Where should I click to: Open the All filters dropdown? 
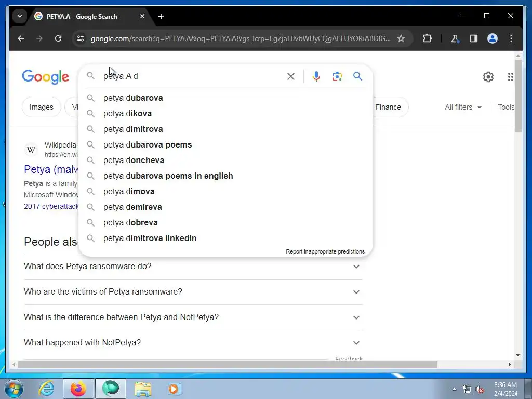pyautogui.click(x=463, y=107)
